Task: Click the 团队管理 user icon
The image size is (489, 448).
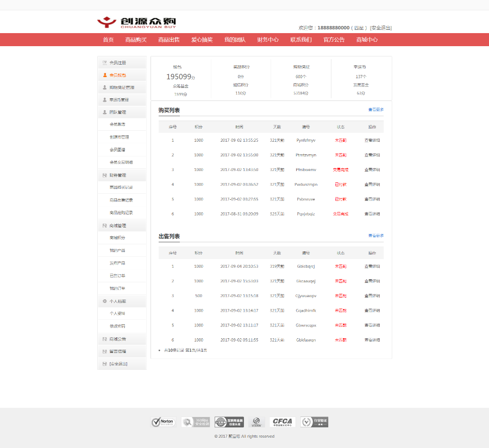Action: 105,112
